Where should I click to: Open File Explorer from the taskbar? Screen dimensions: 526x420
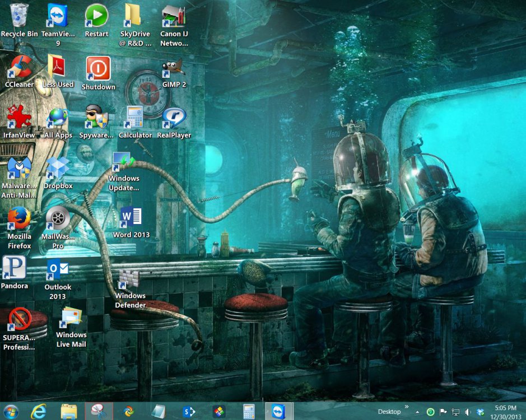click(x=69, y=412)
